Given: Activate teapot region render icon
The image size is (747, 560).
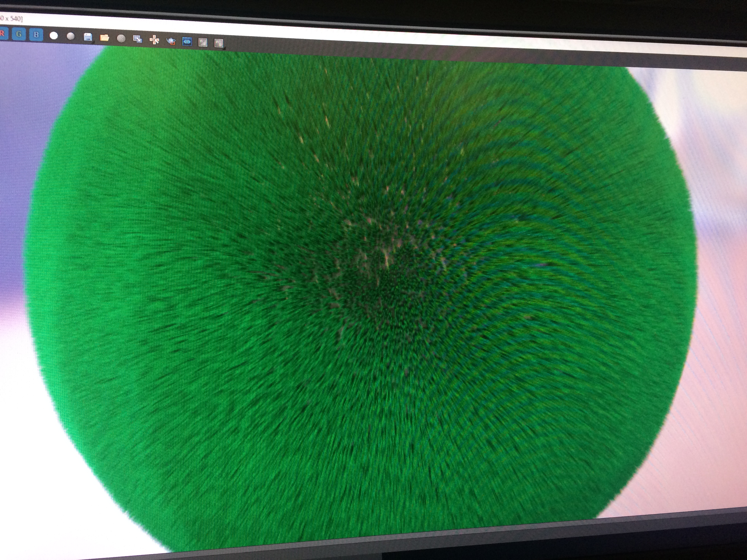Looking at the screenshot, I should pos(171,41).
